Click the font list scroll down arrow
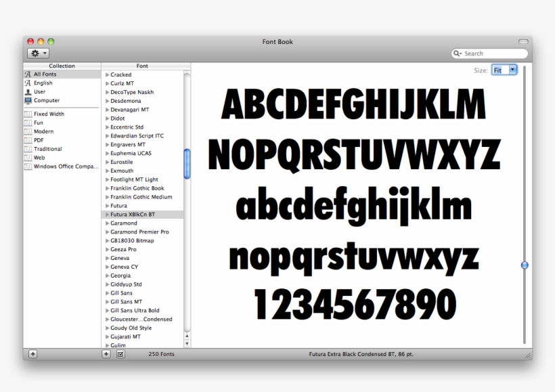Image resolution: width=555 pixels, height=392 pixels. click(x=187, y=343)
